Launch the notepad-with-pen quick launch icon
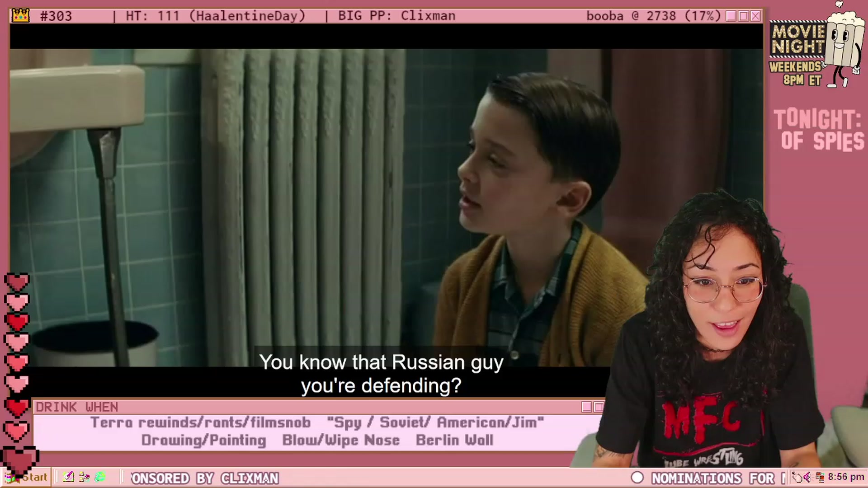Viewport: 868px width, 488px height. (69, 477)
